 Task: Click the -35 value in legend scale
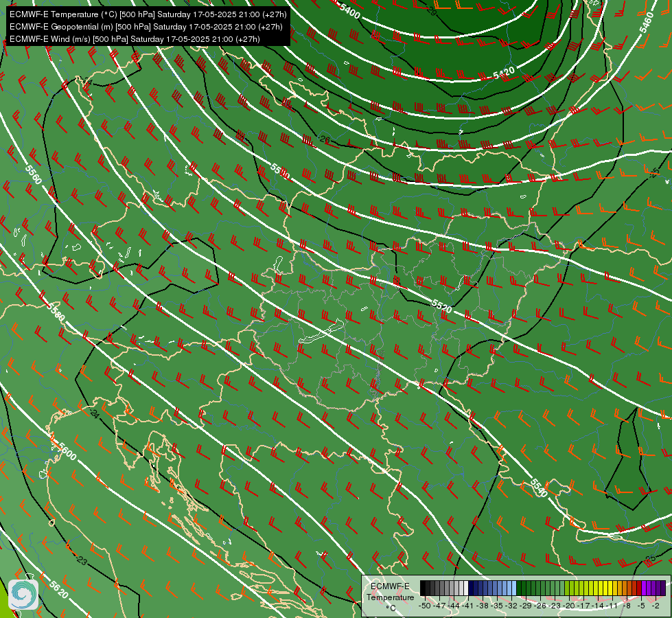click(497, 606)
